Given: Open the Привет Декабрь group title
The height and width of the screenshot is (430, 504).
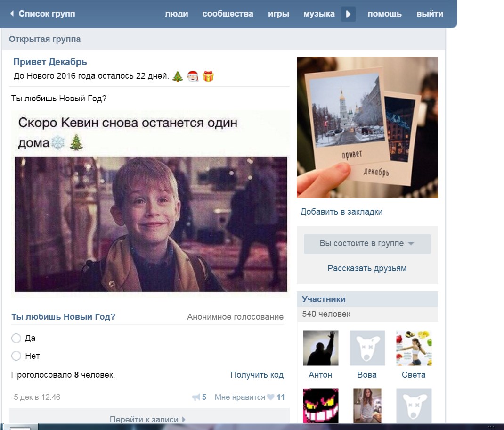Looking at the screenshot, I should point(50,62).
